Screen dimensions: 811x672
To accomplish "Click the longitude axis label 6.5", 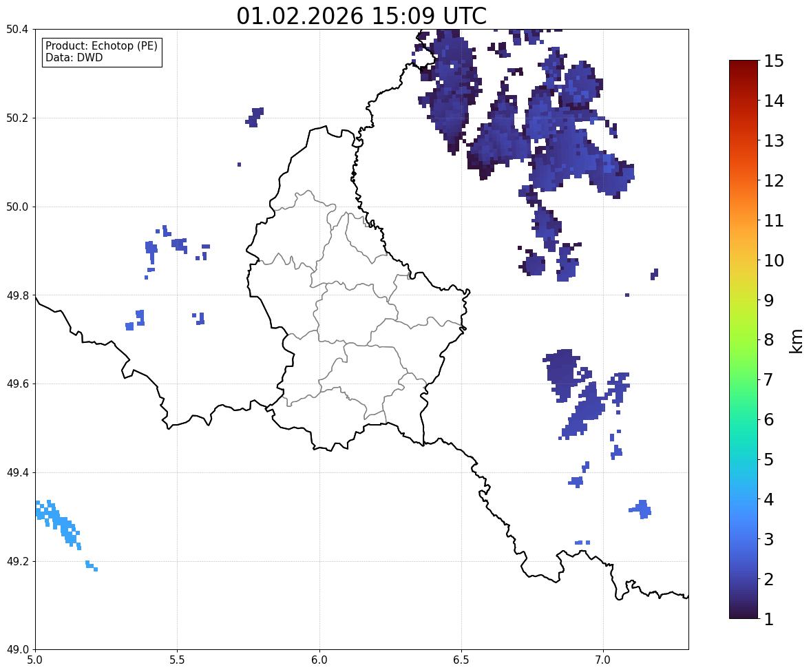I will tap(461, 660).
